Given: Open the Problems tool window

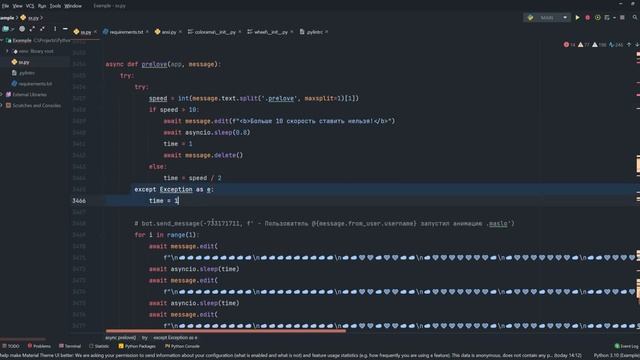Looking at the screenshot, I should point(40,346).
